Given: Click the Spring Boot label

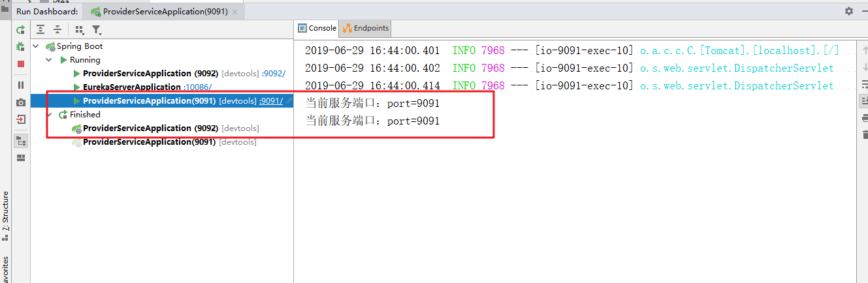Looking at the screenshot, I should click(80, 46).
